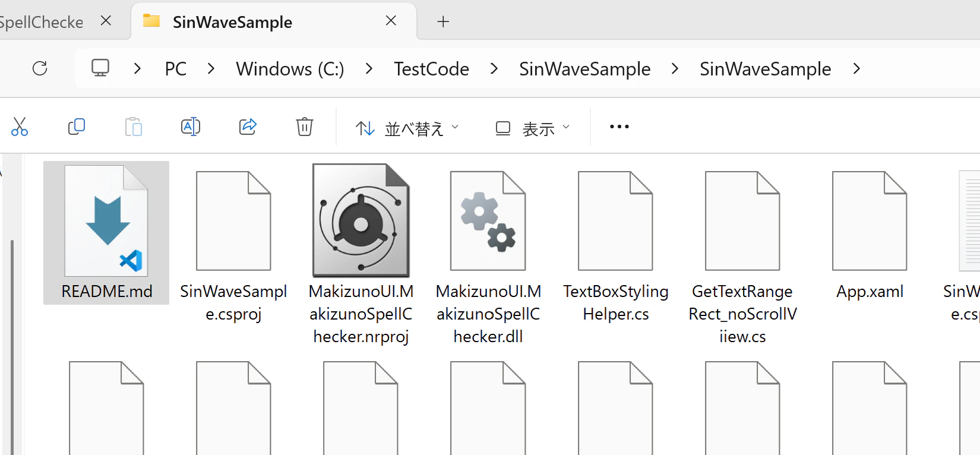The image size is (980, 455).
Task: Select the MakizunoSpellChecker.dll gears icon
Action: 488,221
